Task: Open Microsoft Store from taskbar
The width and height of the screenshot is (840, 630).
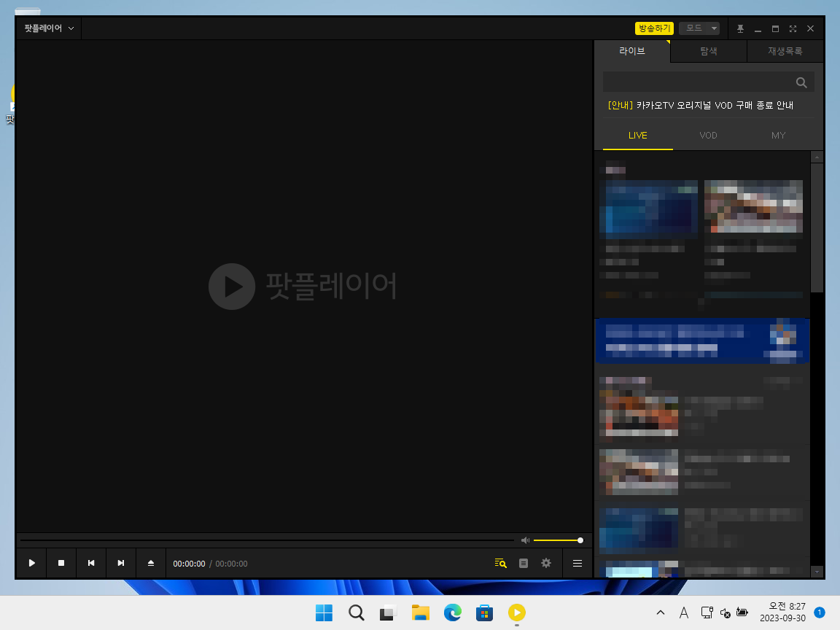Action: 484,612
